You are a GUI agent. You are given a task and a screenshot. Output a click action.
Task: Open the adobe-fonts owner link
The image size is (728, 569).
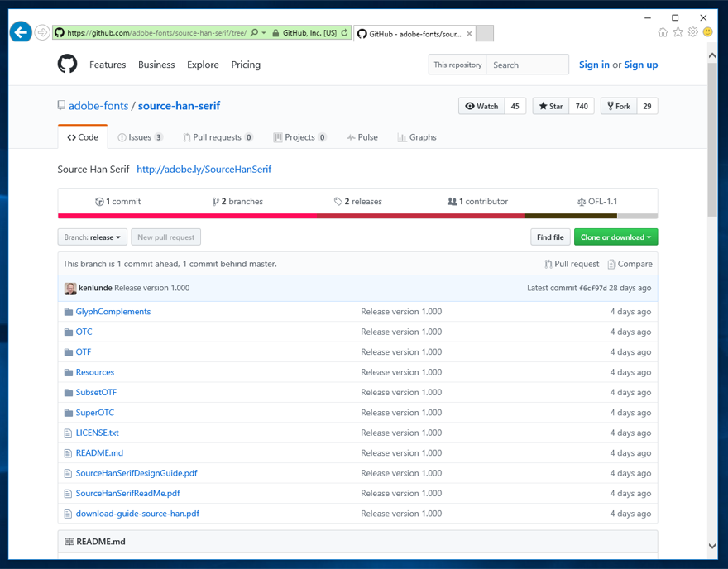(98, 106)
